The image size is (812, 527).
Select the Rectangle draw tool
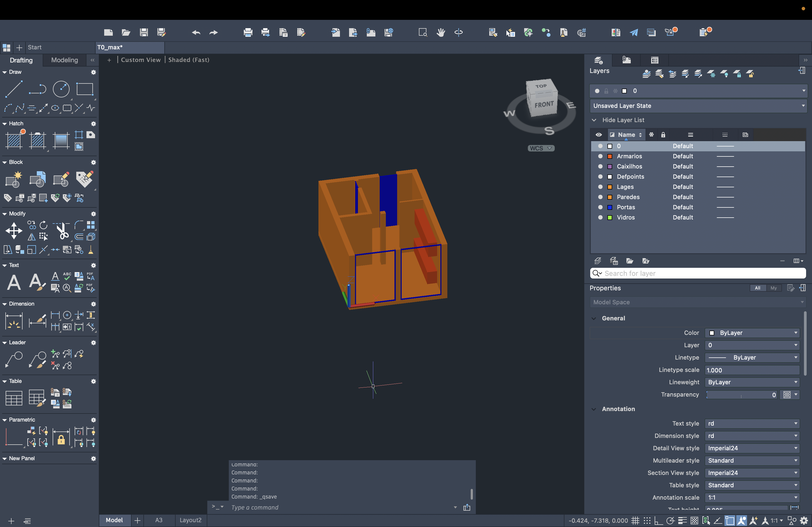[x=85, y=89]
